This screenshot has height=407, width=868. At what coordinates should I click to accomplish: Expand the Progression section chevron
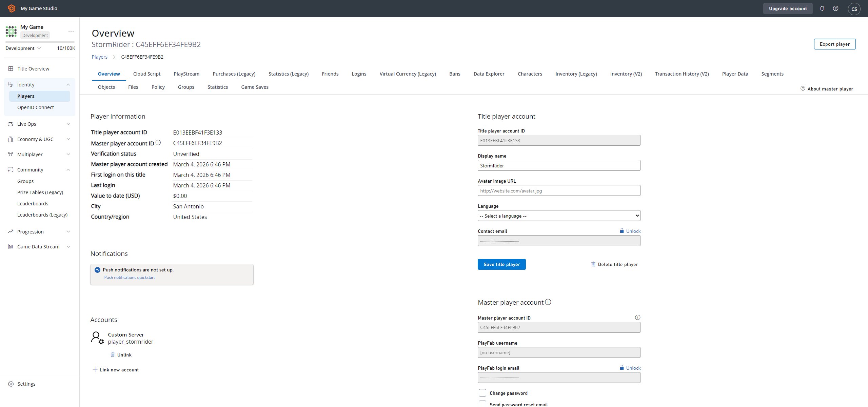click(68, 232)
